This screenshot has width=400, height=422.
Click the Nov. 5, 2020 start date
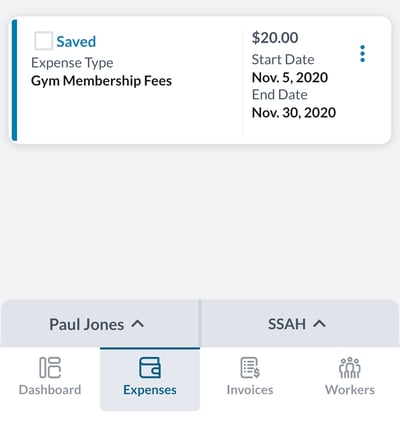[x=290, y=78]
